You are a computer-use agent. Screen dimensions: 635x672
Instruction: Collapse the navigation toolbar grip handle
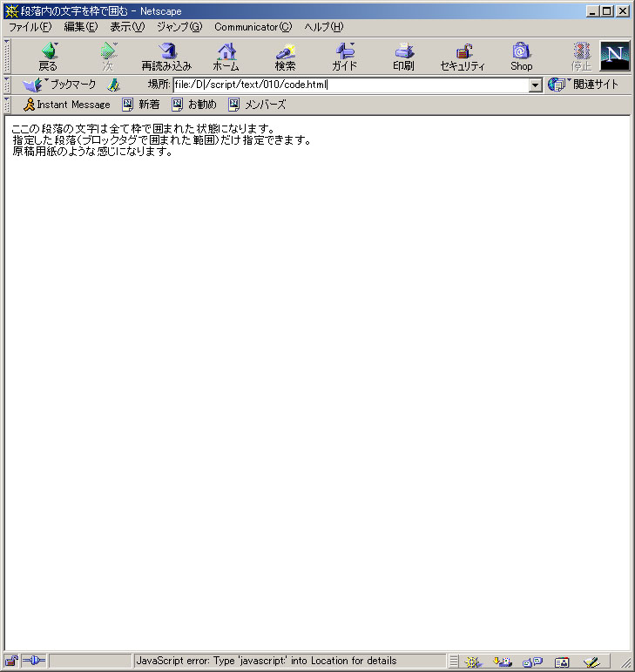[7, 56]
